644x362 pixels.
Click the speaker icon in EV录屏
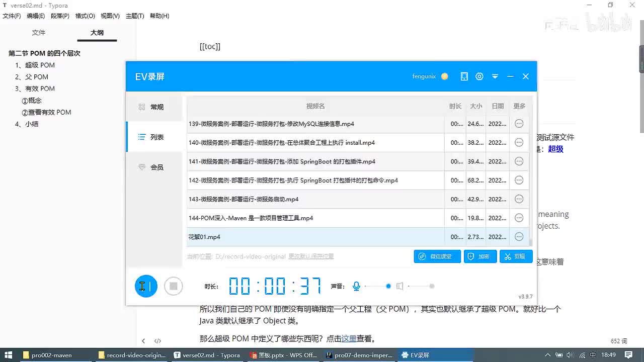pos(399,286)
